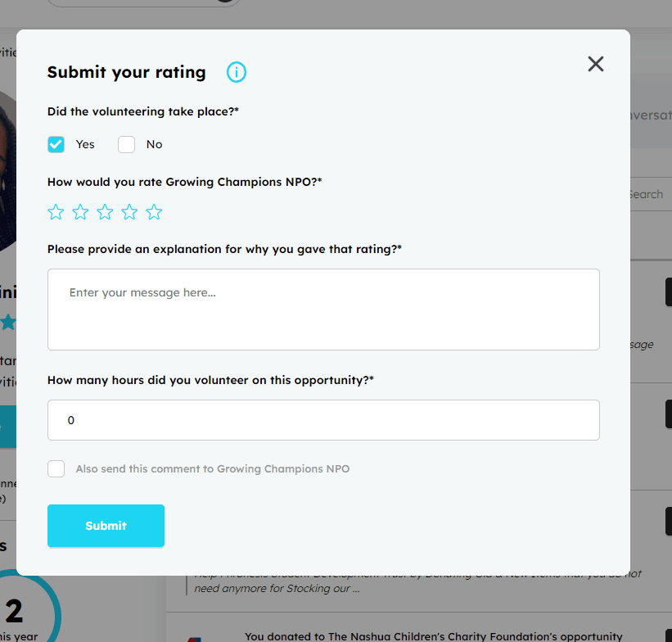This screenshot has height=642, width=672.
Task: Rate Growing Champions NPO one star
Action: coord(56,213)
